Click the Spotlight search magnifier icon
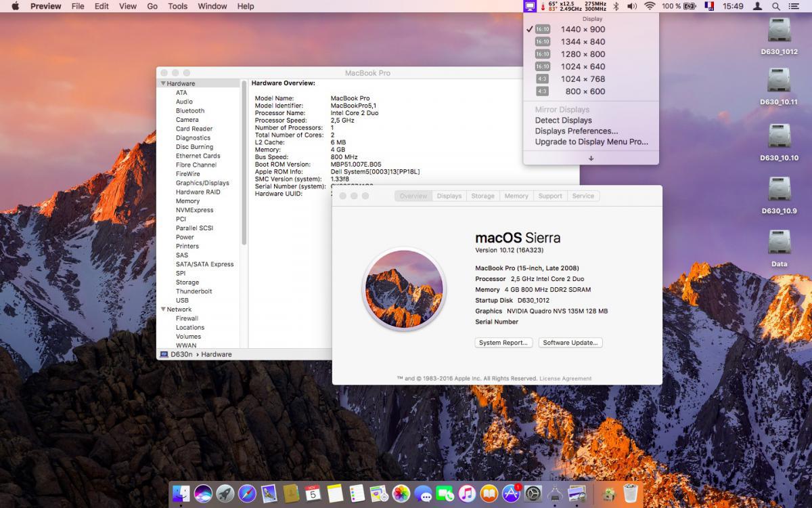Screen dimensions: 812x508 pyautogui.click(x=776, y=6)
